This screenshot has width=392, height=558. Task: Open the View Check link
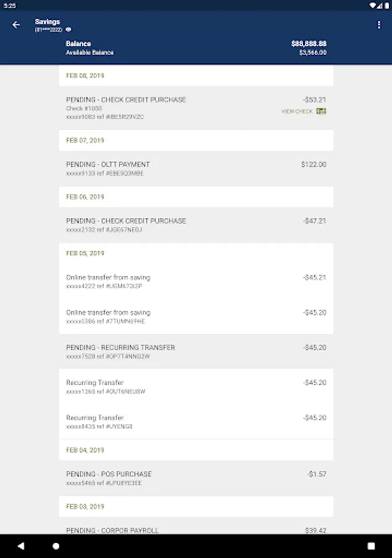[x=297, y=112]
